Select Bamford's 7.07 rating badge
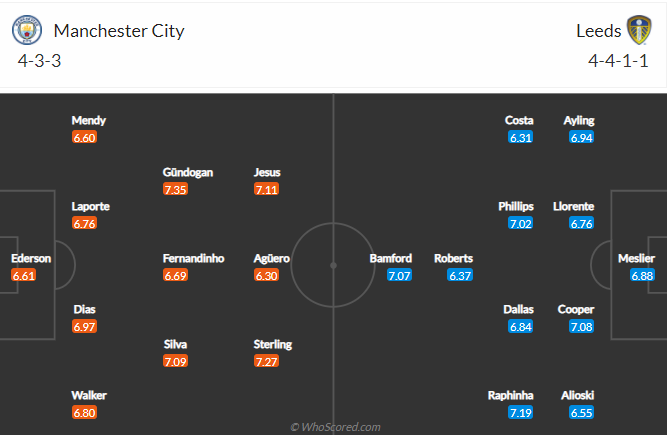This screenshot has height=435, width=669. (x=400, y=275)
